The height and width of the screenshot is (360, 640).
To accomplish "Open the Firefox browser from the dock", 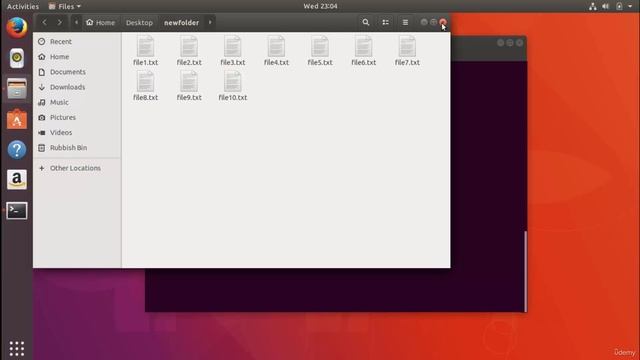I will (x=17, y=28).
